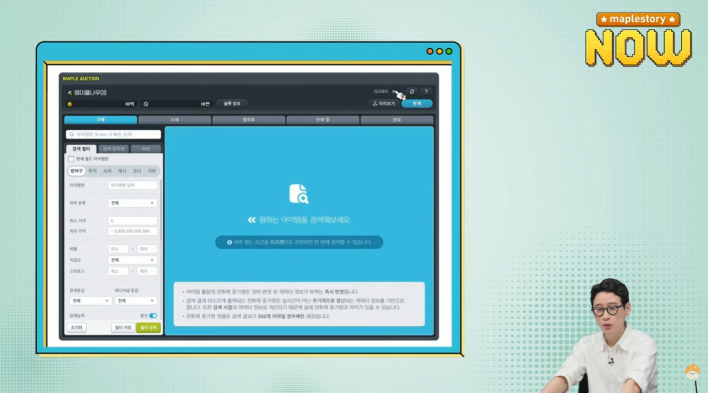Viewport: 708px width, 393px height.
Task: Click the blue 판매 button
Action: coord(417,103)
